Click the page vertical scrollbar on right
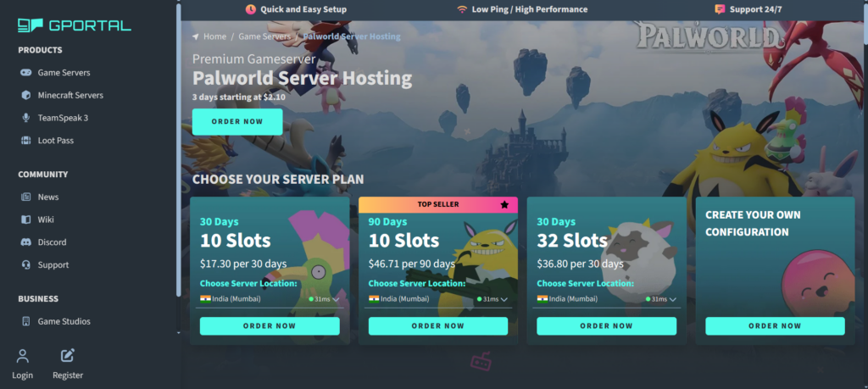Screen dimensions: 868x389 point(865,25)
